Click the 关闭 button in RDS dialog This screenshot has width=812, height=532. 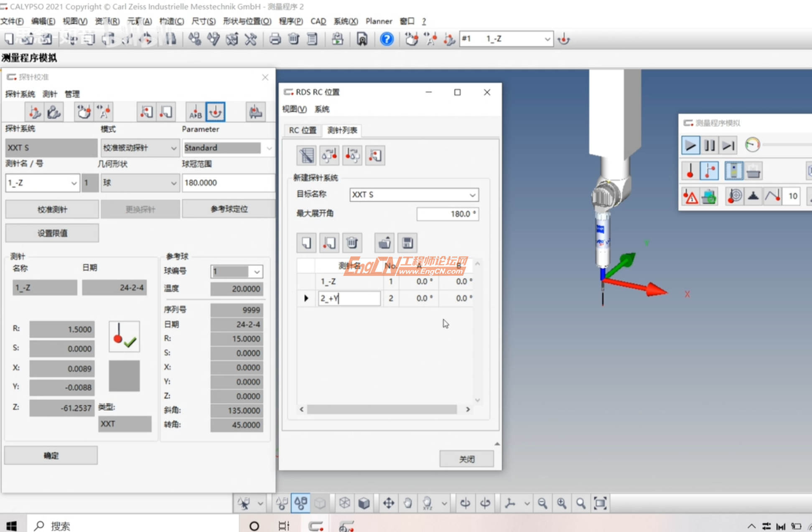pyautogui.click(x=466, y=459)
